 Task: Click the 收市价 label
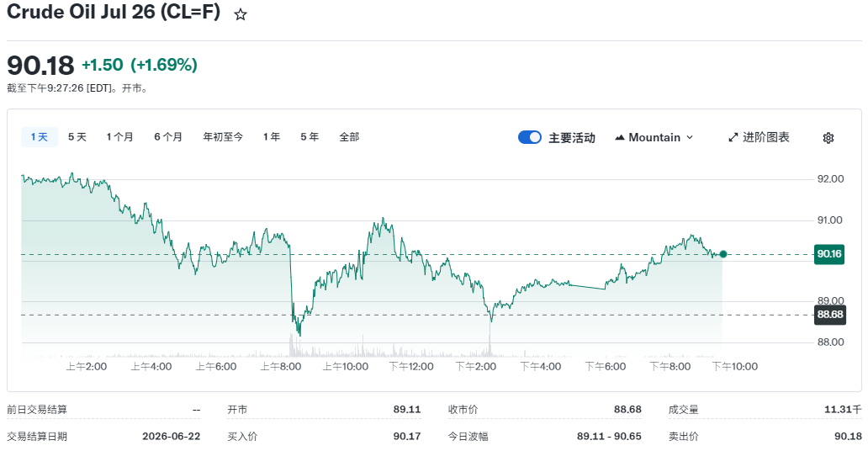463,410
